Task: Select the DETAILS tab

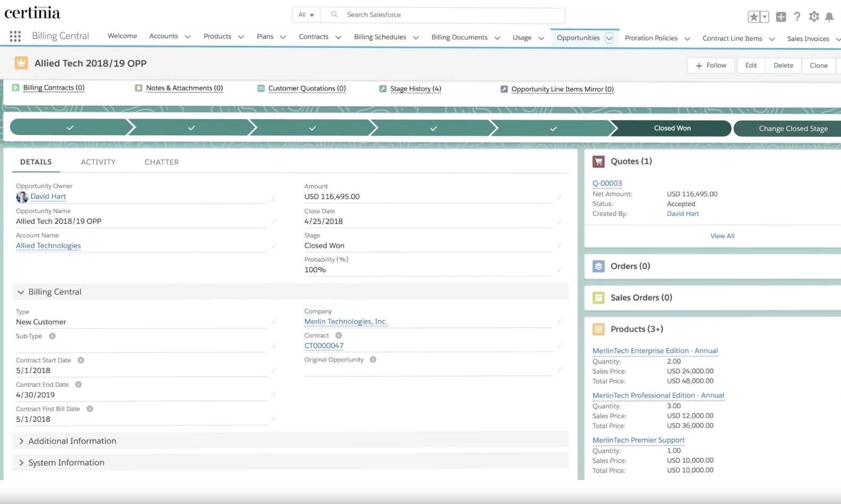Action: coord(36,162)
